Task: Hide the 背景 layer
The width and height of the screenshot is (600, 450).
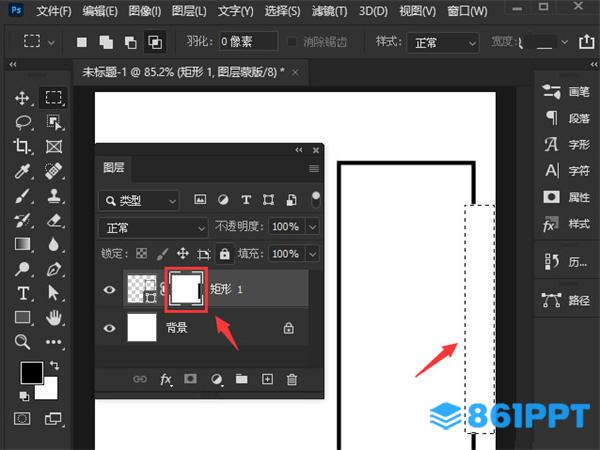Action: 109,328
